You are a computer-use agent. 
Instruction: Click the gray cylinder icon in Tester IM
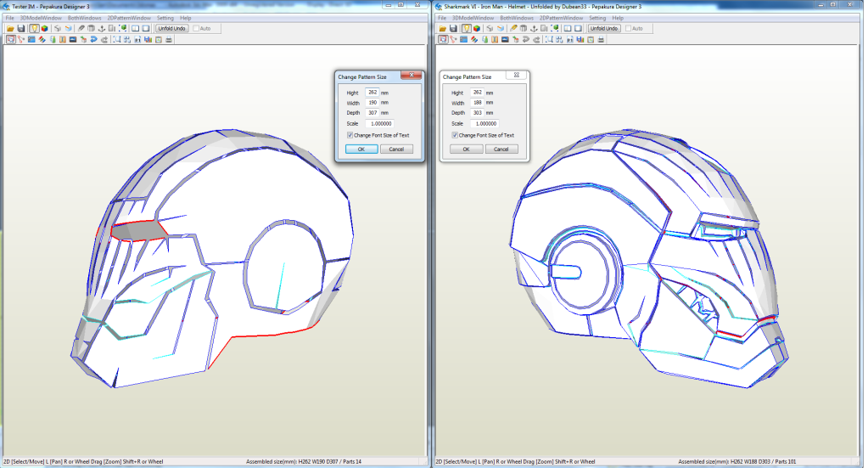click(91, 28)
